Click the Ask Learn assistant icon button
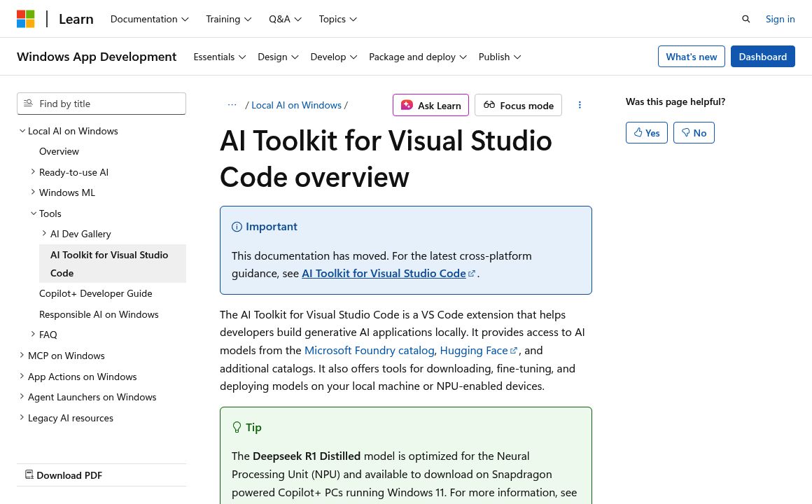Screen dimensions: 812x504 point(407,105)
